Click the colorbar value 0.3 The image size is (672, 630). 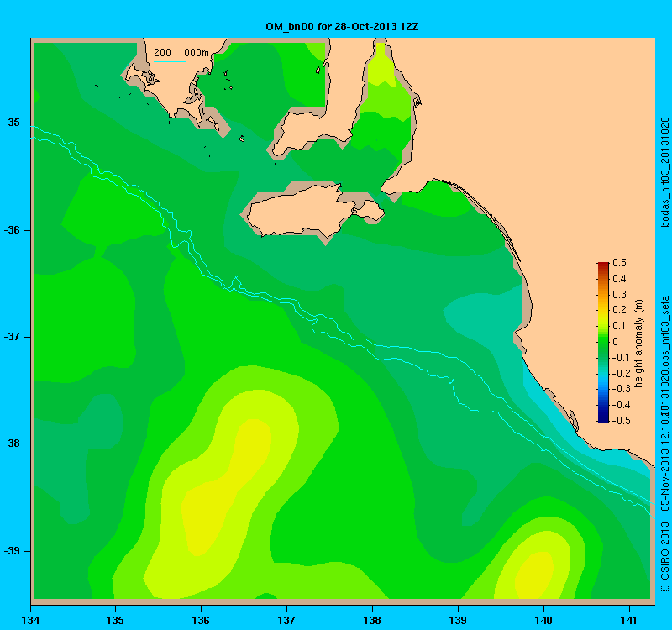(x=619, y=295)
